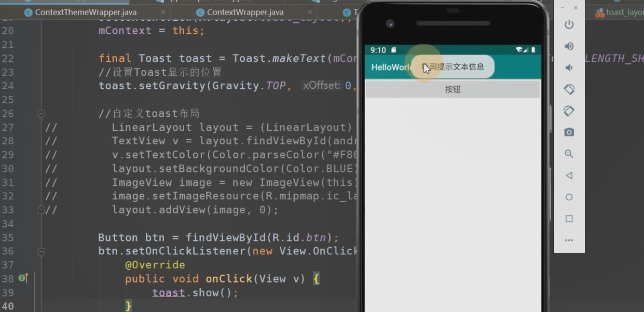
Task: Click the emulator power button icon
Action: coord(569,24)
